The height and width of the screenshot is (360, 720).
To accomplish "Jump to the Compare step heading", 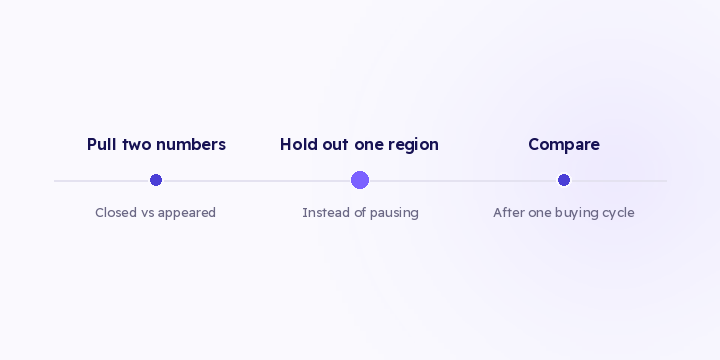I will tap(564, 145).
